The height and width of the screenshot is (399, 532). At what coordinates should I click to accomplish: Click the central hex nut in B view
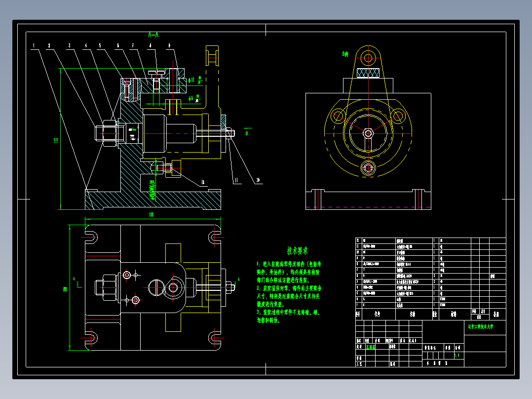tap(368, 133)
